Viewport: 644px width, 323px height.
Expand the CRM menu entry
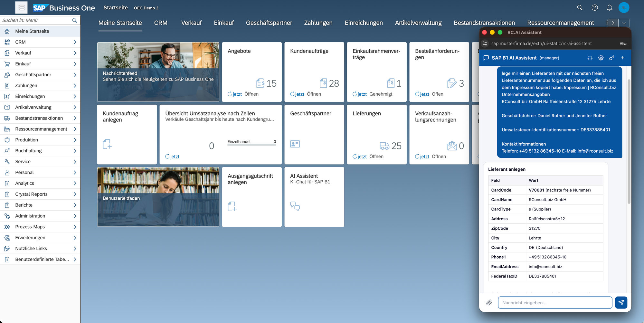tap(75, 42)
